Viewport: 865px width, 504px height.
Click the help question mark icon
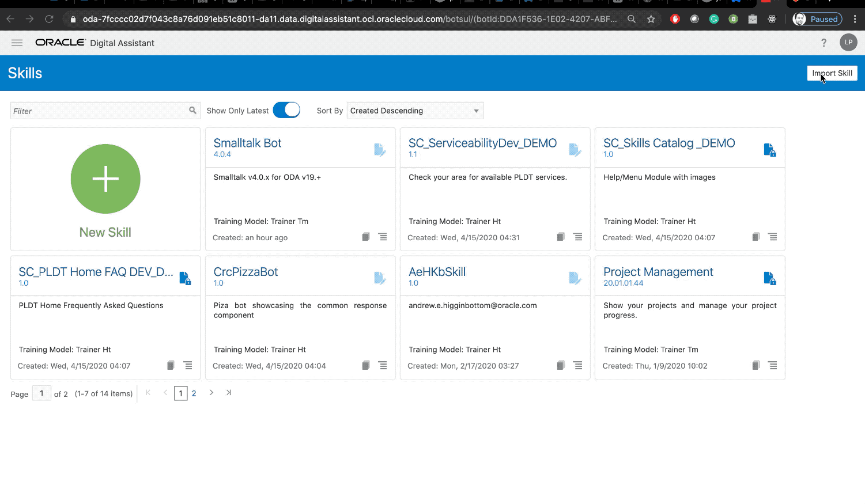point(824,43)
